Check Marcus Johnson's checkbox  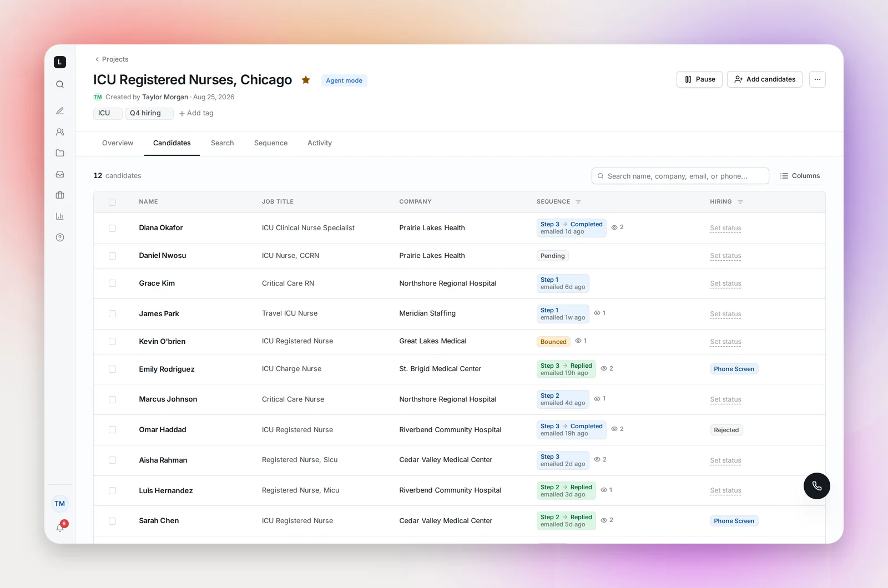click(x=113, y=399)
